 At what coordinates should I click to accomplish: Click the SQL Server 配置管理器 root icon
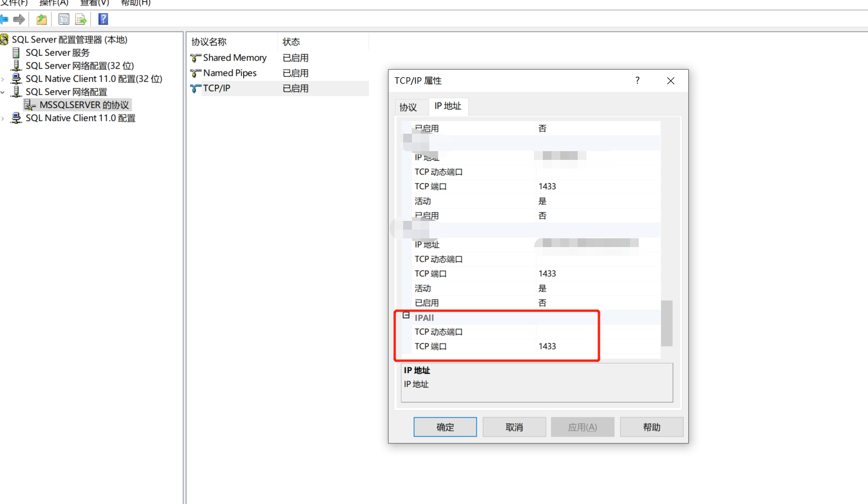[6, 39]
